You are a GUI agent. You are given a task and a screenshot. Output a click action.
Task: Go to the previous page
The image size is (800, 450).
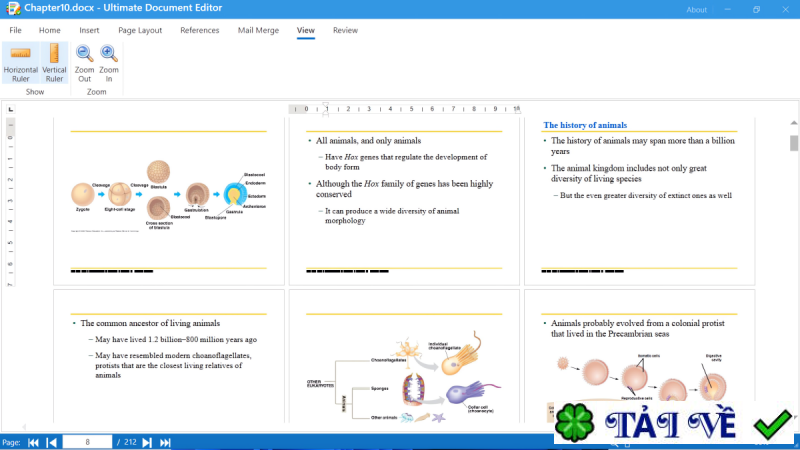[x=52, y=442]
